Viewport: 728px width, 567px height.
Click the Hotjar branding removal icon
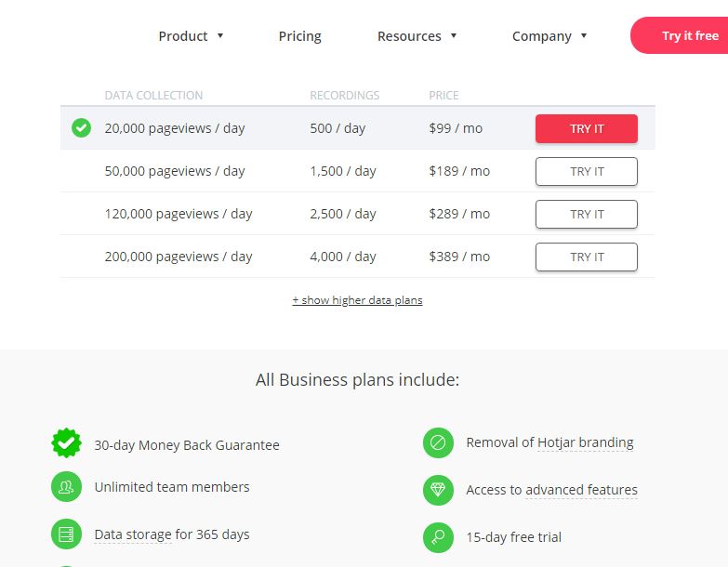click(438, 442)
